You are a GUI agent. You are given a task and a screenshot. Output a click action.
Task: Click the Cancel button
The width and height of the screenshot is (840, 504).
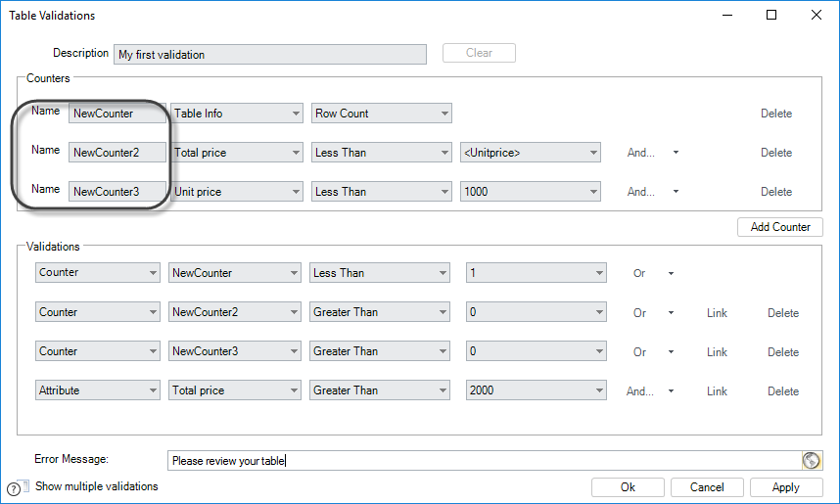707,486
